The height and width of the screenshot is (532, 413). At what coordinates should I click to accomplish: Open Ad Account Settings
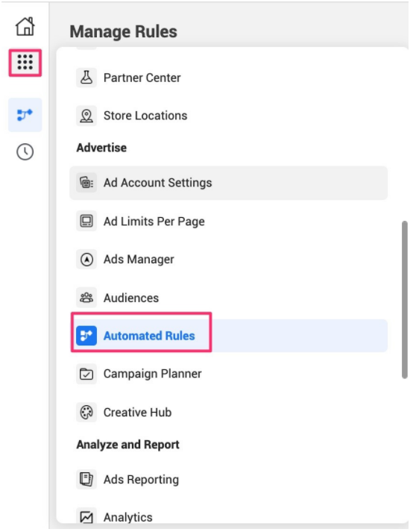pos(229,183)
